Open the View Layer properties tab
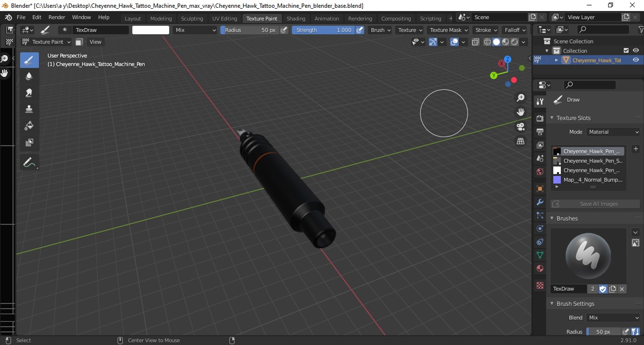 (540, 145)
